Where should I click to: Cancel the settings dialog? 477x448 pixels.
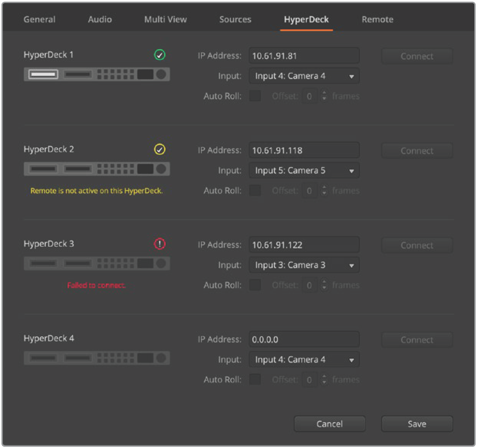pos(329,424)
